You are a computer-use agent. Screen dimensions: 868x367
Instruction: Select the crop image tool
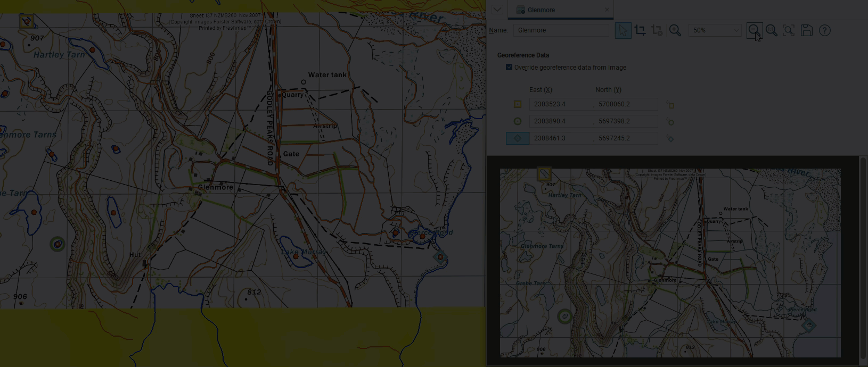pos(640,30)
